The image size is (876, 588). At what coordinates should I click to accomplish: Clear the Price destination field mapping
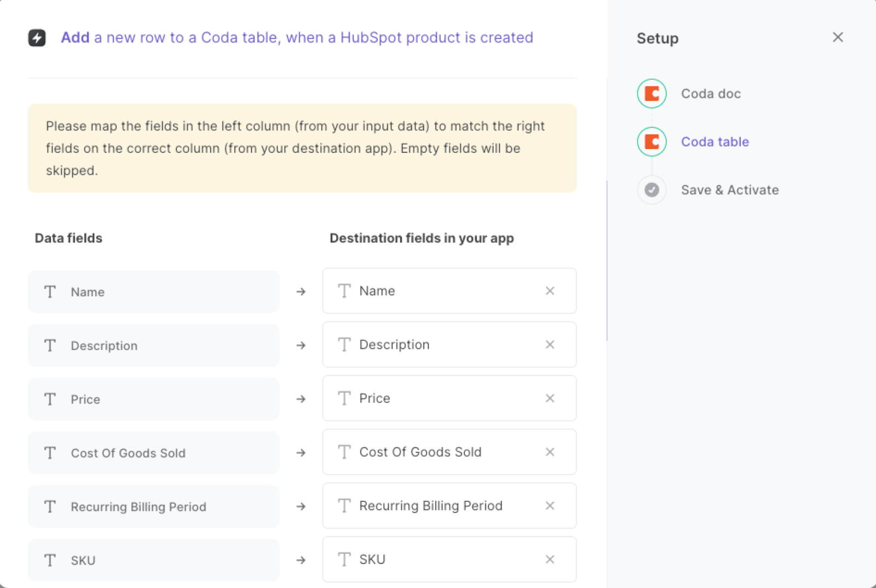tap(550, 398)
